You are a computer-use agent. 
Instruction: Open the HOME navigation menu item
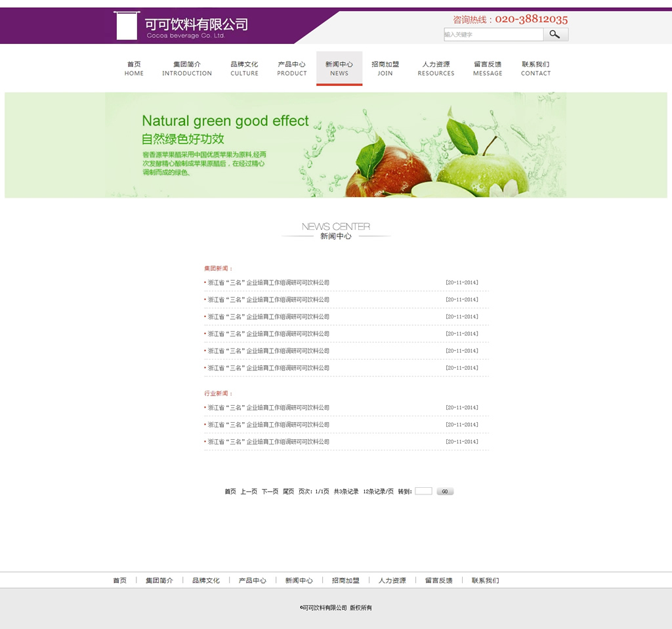(x=134, y=68)
